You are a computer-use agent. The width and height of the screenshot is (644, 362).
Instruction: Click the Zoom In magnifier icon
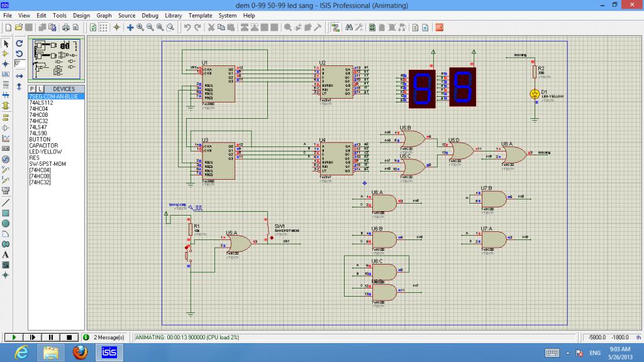coord(140,28)
